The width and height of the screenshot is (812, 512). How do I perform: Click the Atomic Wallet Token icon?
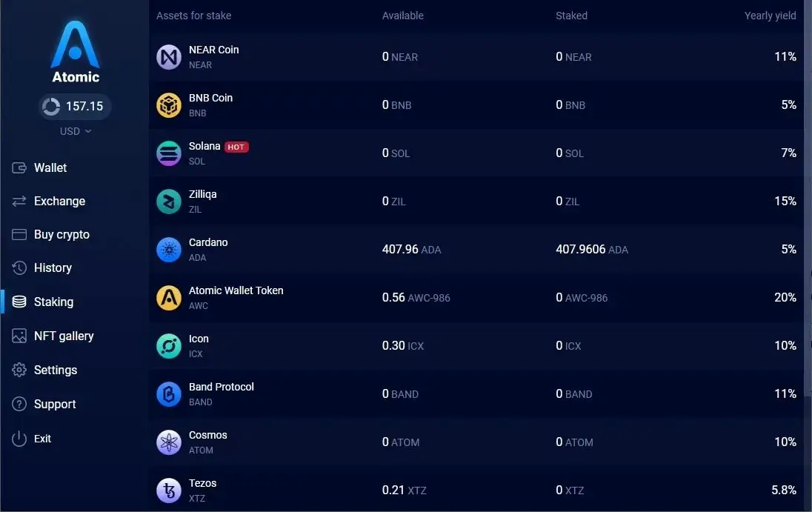[169, 298]
